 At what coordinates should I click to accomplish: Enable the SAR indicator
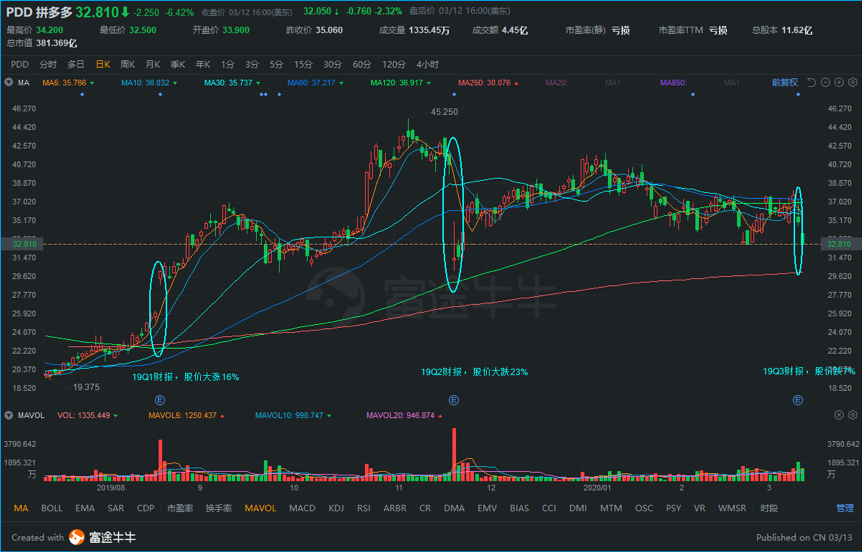115,509
